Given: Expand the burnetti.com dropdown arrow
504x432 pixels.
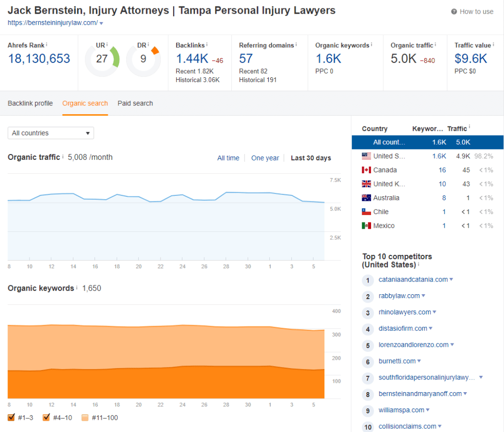Looking at the screenshot, I should (419, 361).
